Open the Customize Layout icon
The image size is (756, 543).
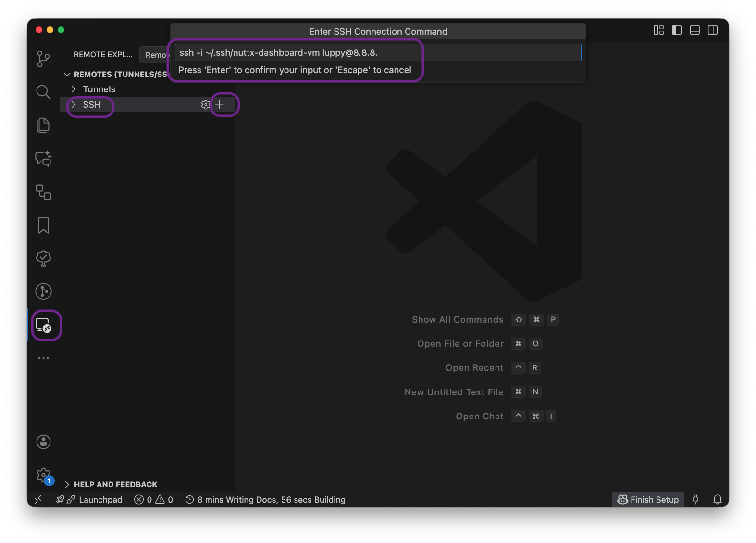click(x=658, y=30)
